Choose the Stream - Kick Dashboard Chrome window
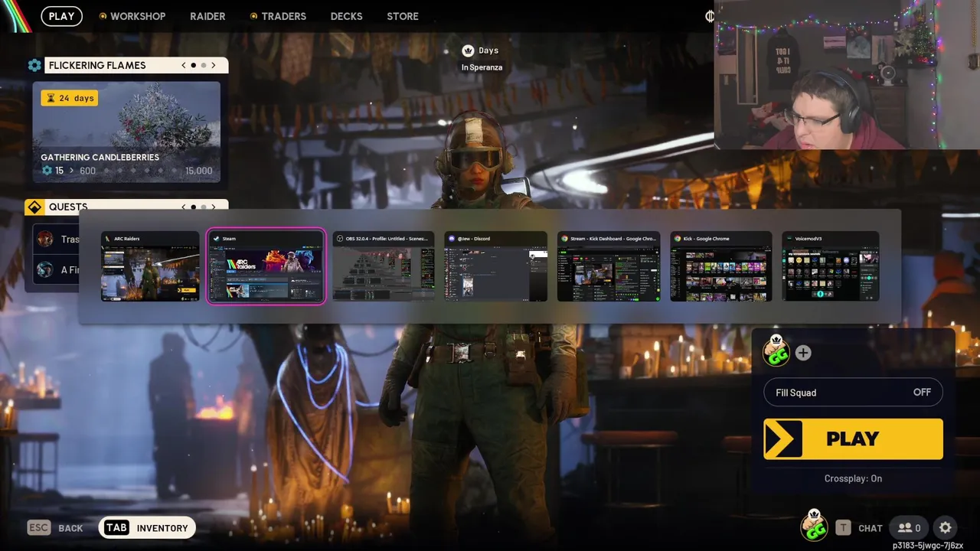980x551 pixels. click(609, 266)
